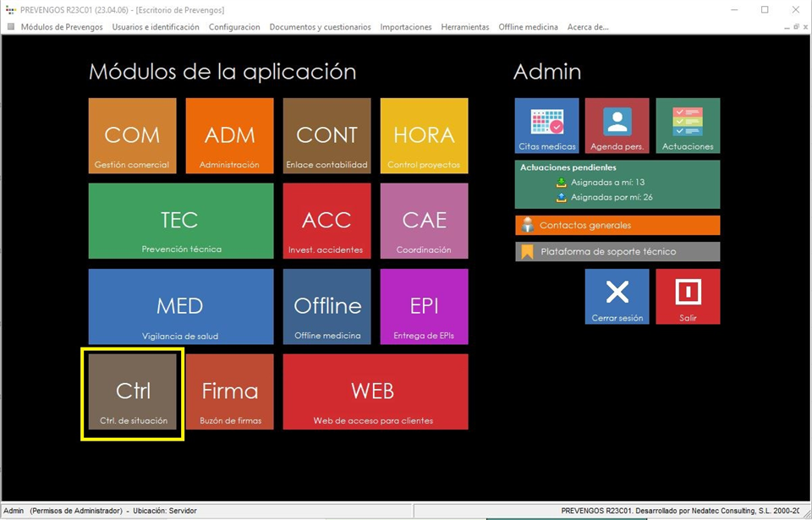Click status bar text Ubicación: Servidor

tap(165, 512)
